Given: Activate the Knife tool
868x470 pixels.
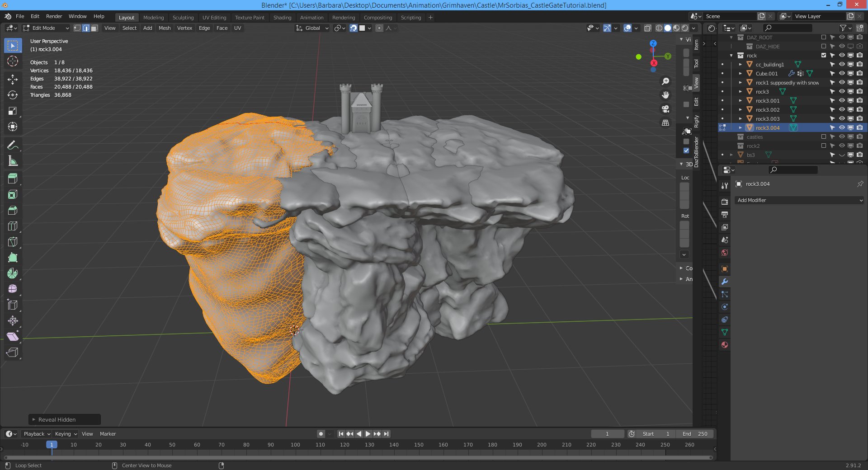Looking at the screenshot, I should [13, 242].
